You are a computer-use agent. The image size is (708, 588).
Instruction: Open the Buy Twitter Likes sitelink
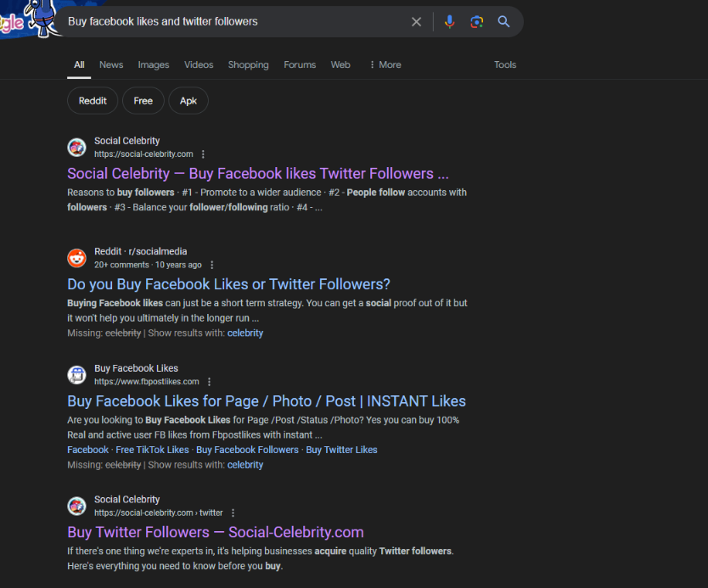click(341, 450)
